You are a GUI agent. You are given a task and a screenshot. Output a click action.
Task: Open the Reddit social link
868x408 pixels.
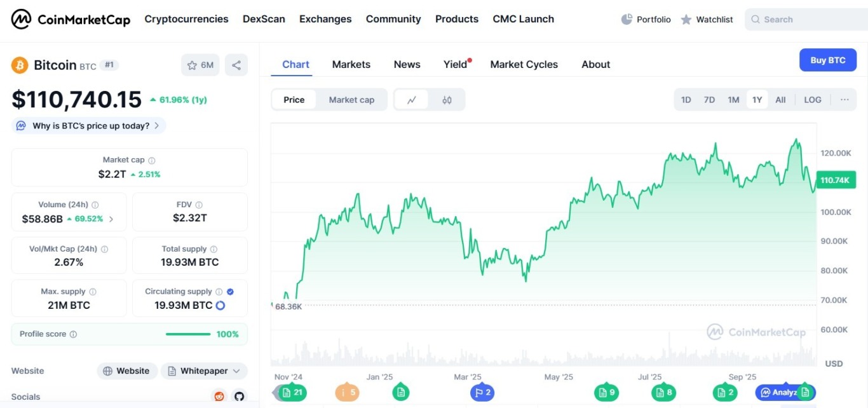(x=219, y=397)
